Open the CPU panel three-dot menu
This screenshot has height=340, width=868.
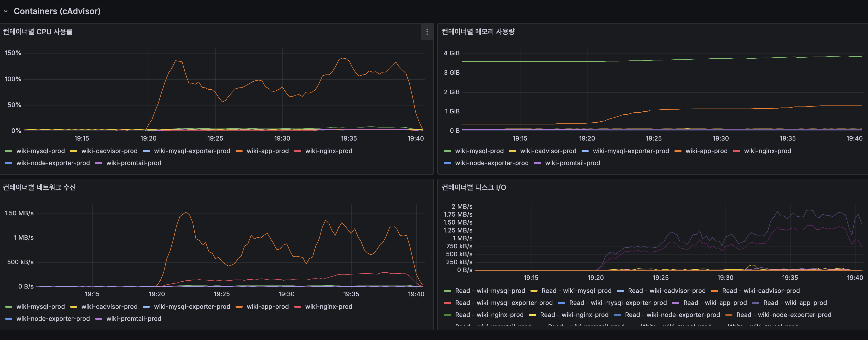427,32
